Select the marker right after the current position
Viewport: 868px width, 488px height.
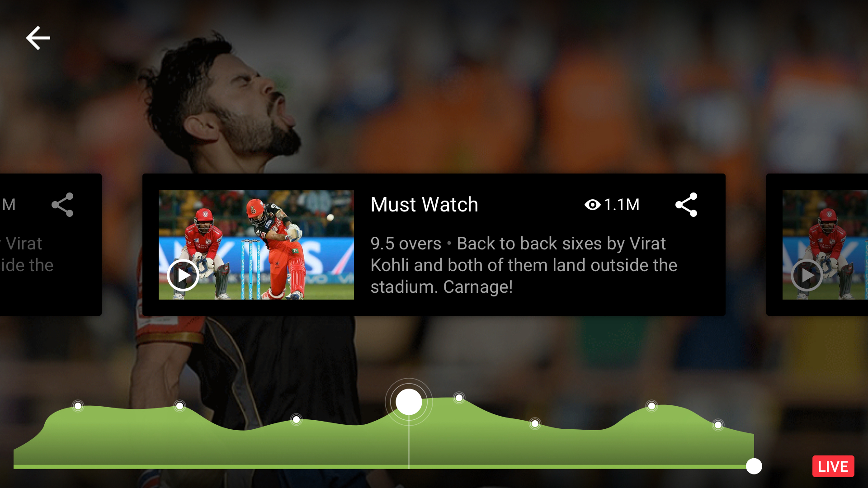pyautogui.click(x=459, y=398)
